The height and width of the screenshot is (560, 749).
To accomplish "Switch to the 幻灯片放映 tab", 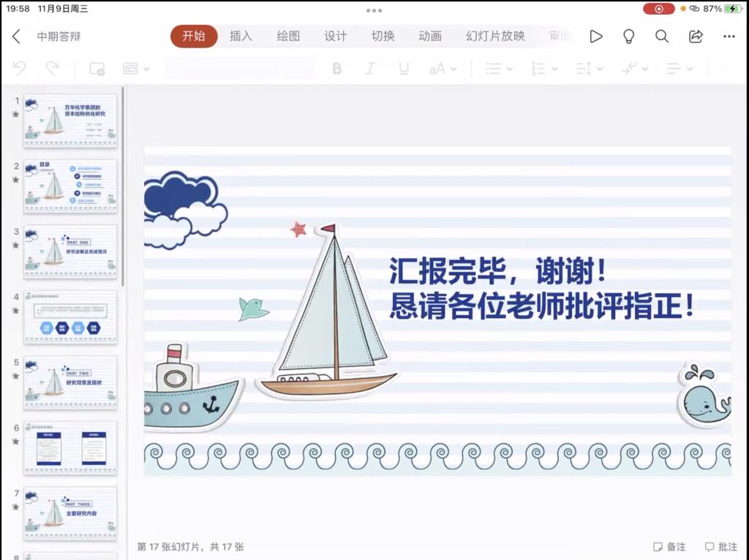I will tap(495, 37).
